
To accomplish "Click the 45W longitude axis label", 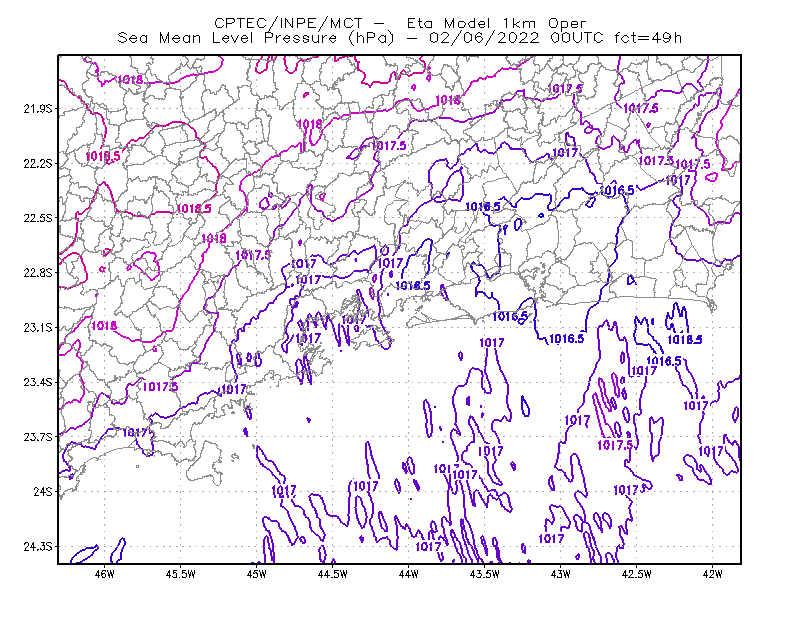I will tap(257, 574).
